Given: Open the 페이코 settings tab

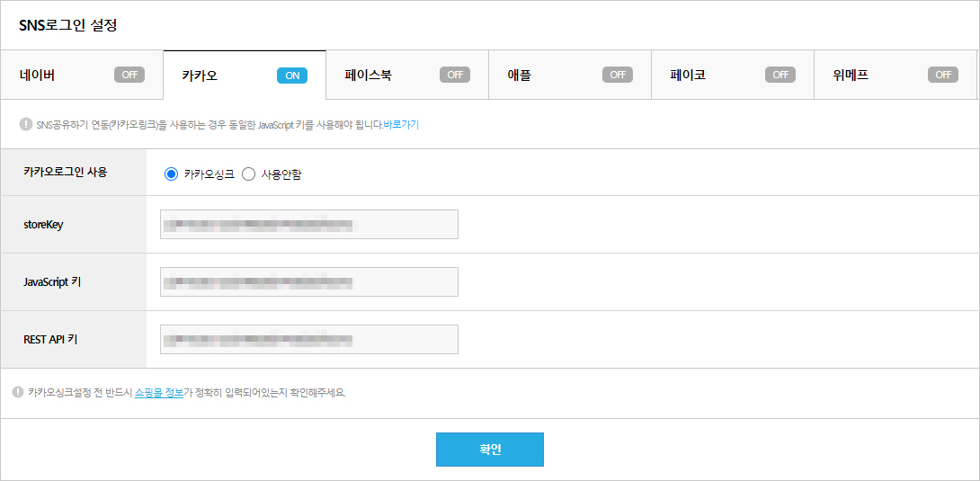Looking at the screenshot, I should click(688, 75).
